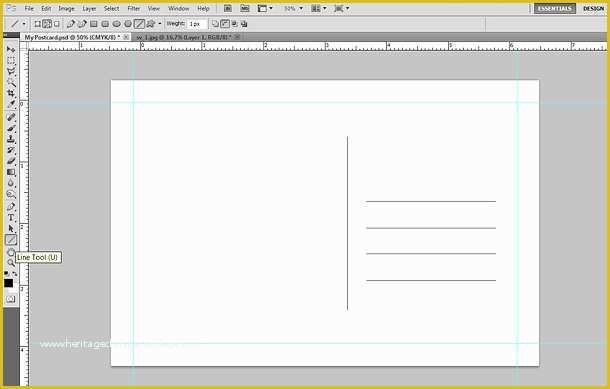610x389 pixels.
Task: Pick Line shape in options bar
Action: tap(139, 24)
